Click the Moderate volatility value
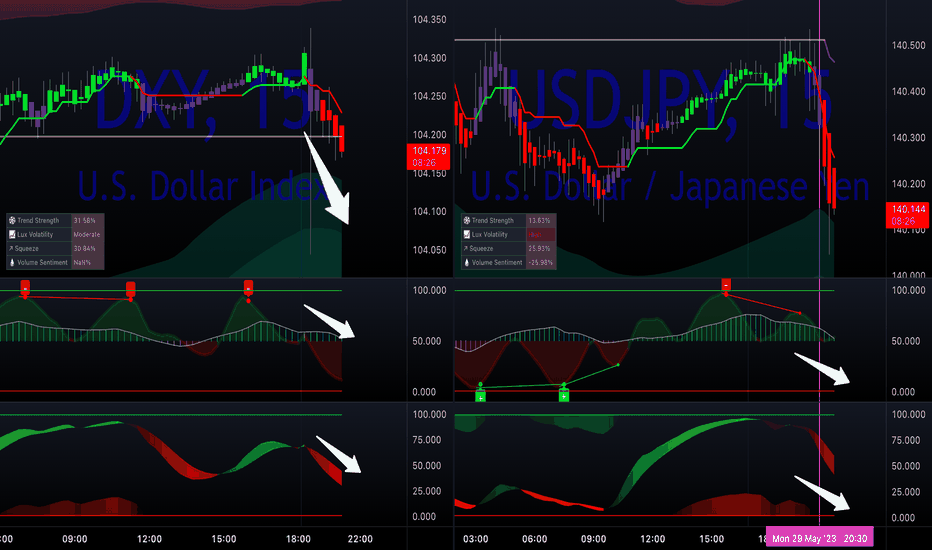The width and height of the screenshot is (932, 550). [x=87, y=234]
